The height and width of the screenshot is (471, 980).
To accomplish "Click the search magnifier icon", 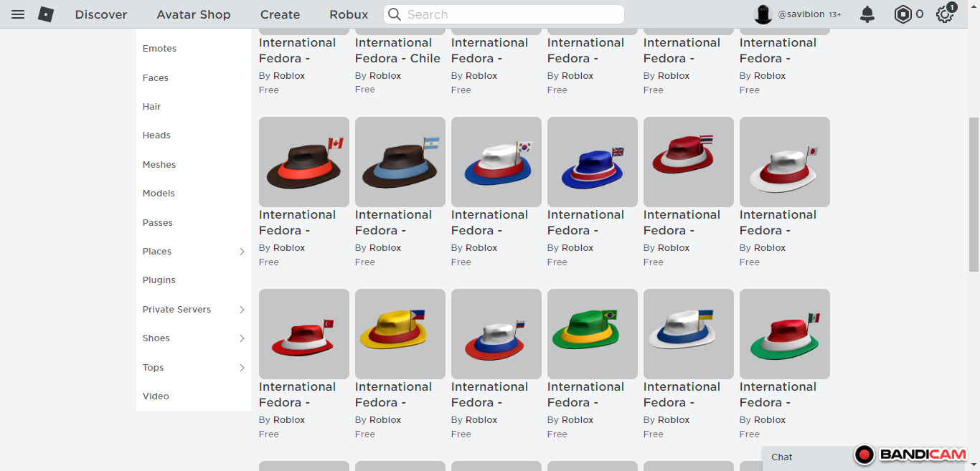I will [394, 14].
